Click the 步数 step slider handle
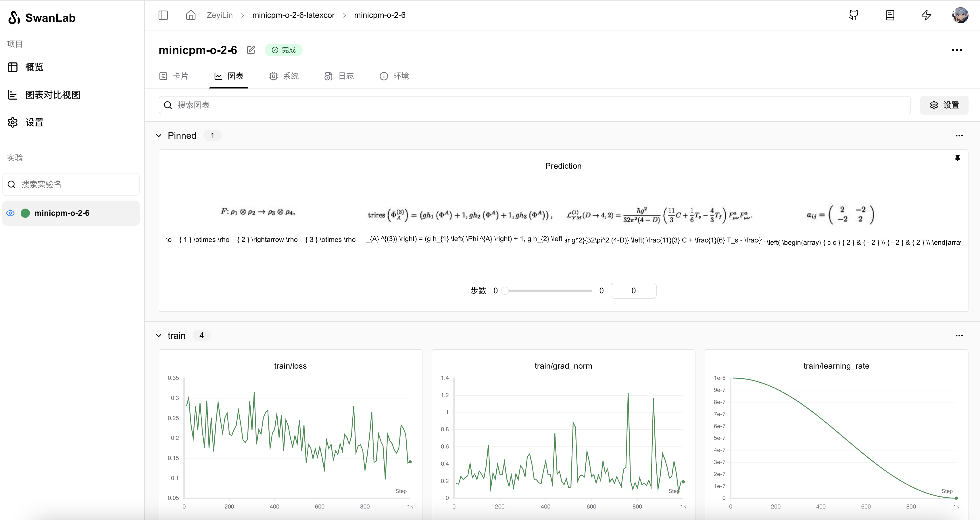This screenshot has width=980, height=520. pos(505,291)
